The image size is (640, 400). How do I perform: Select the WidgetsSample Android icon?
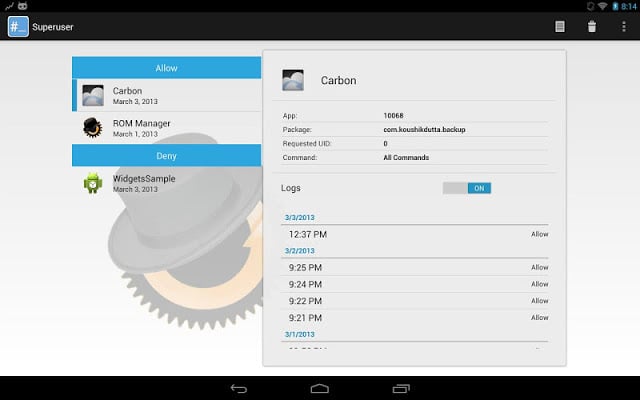(x=93, y=183)
